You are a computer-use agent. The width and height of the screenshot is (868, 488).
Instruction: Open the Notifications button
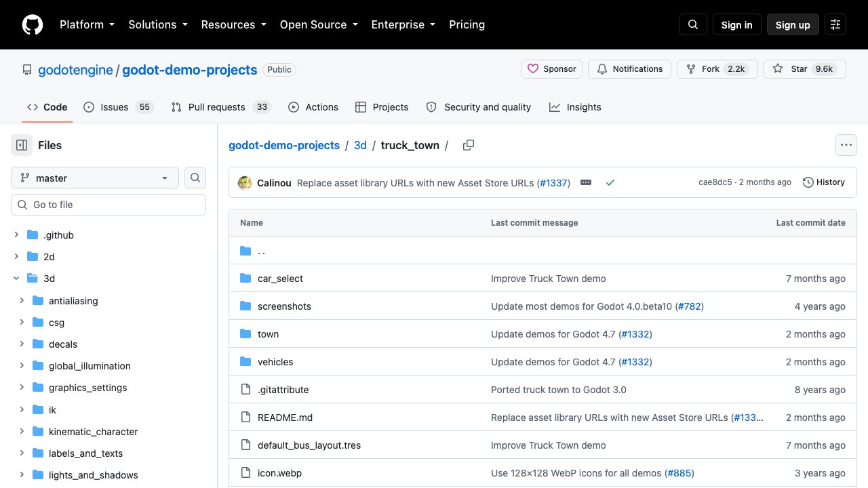630,69
